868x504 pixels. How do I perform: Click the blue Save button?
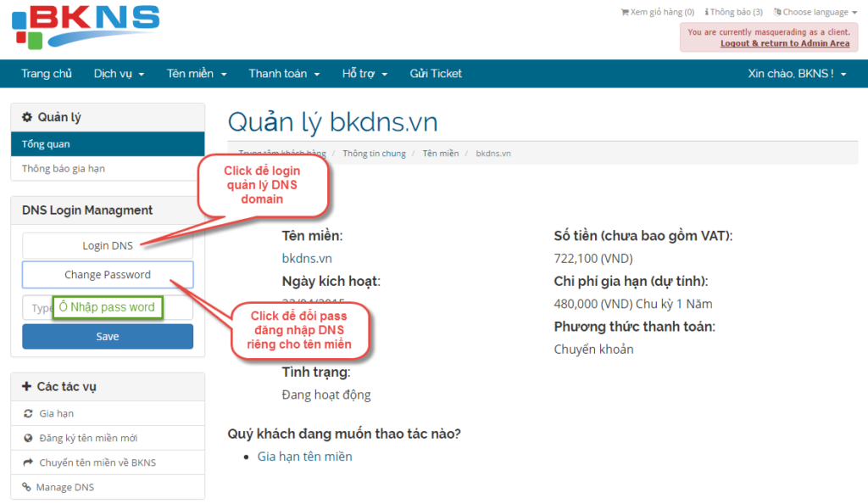108,337
